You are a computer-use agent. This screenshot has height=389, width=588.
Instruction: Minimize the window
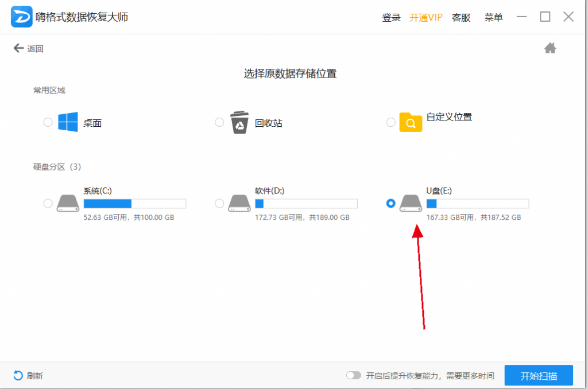521,17
